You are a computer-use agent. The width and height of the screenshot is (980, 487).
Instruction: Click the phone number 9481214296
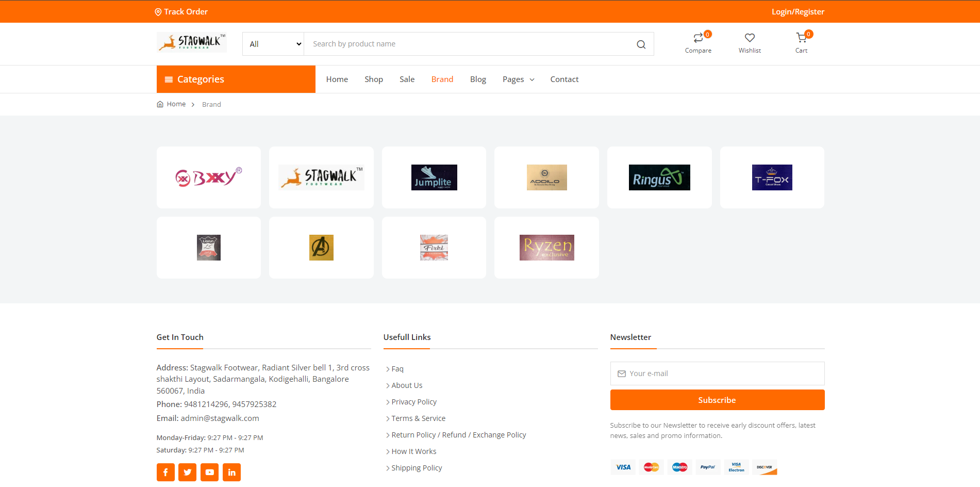pyautogui.click(x=206, y=404)
